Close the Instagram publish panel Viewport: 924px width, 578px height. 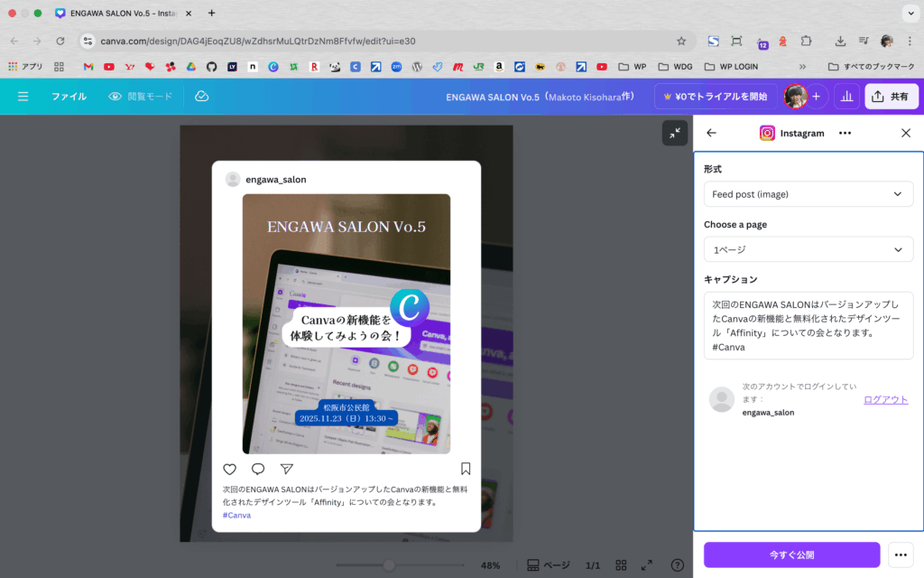(906, 133)
